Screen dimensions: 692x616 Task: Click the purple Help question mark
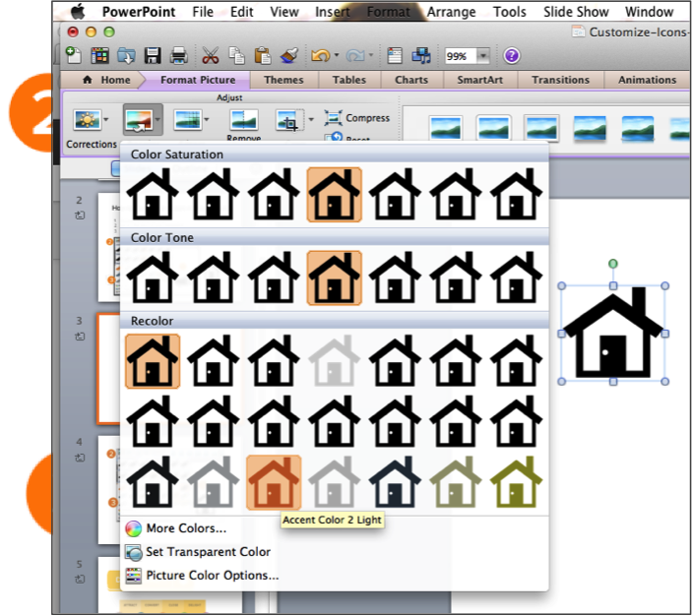pyautogui.click(x=512, y=56)
